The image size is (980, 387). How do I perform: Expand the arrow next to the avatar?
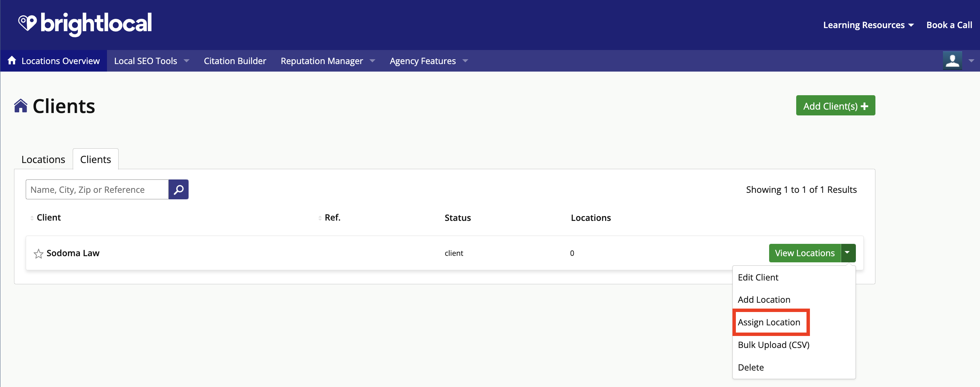971,61
